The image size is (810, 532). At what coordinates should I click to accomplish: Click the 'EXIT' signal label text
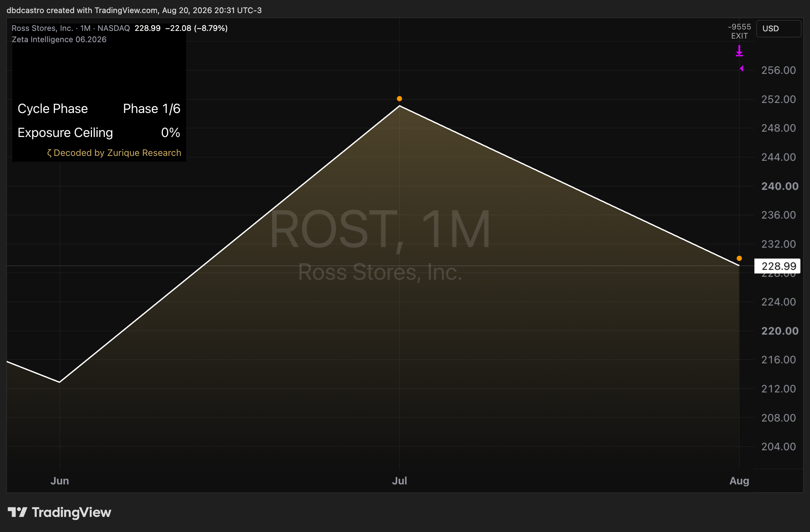click(x=740, y=36)
